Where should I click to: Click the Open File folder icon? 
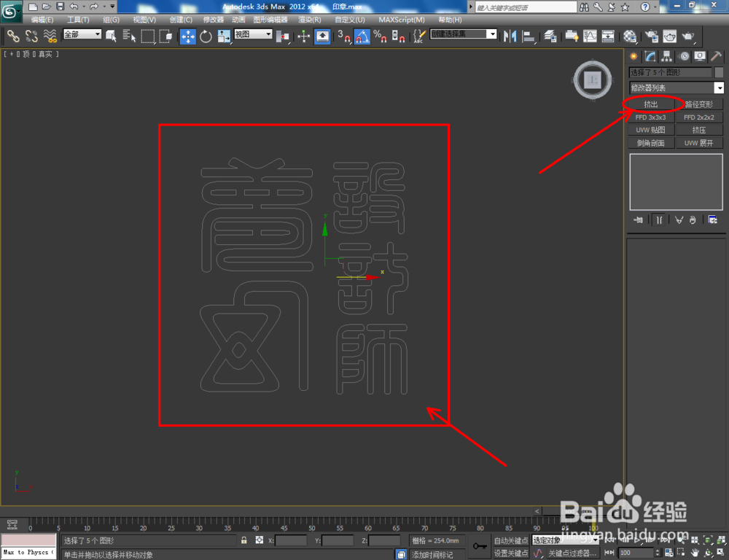(46, 7)
